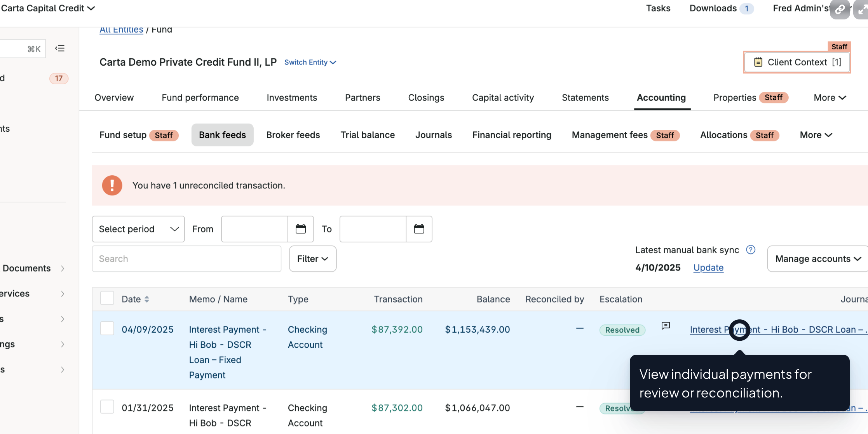This screenshot has height=434, width=868.
Task: Open the link sharing icon near Fred Admin
Action: (840, 9)
